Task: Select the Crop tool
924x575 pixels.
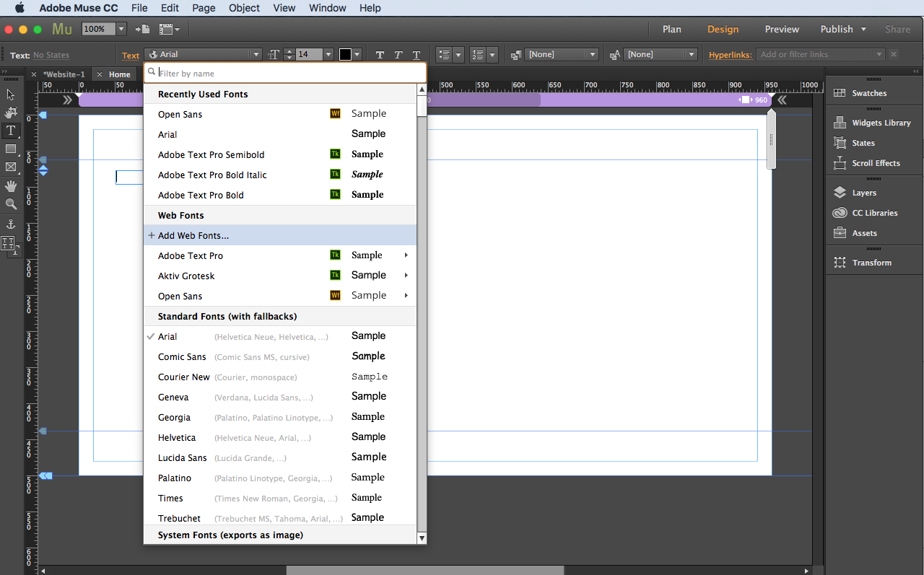Action: point(11,113)
